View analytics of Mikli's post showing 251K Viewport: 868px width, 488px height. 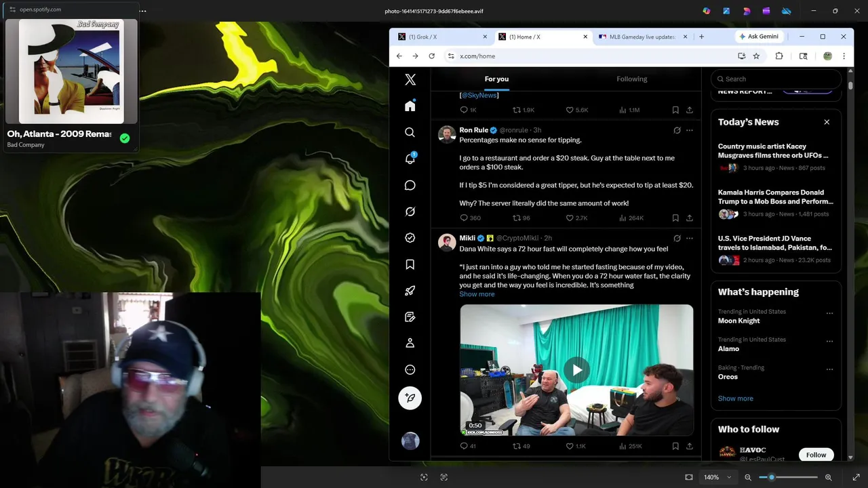tap(630, 446)
